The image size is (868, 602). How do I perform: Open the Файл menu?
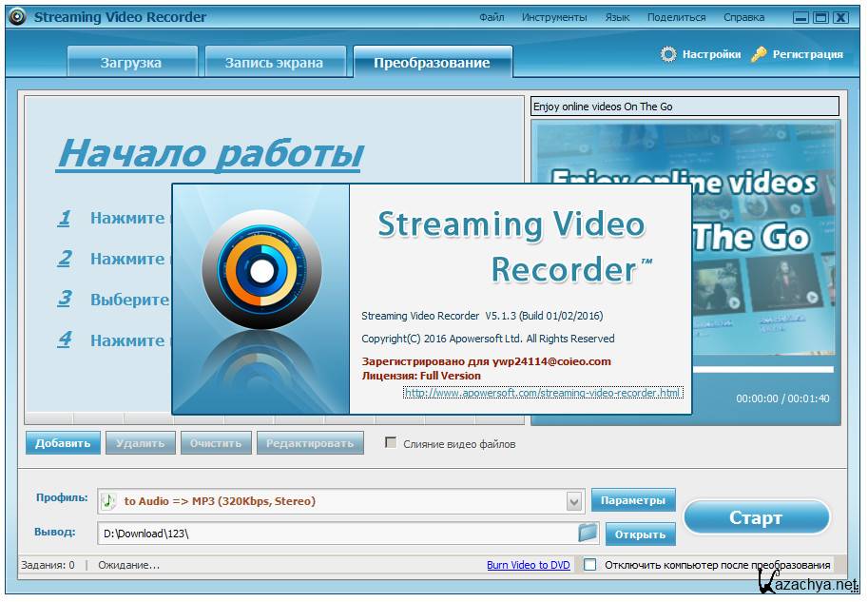pyautogui.click(x=492, y=17)
